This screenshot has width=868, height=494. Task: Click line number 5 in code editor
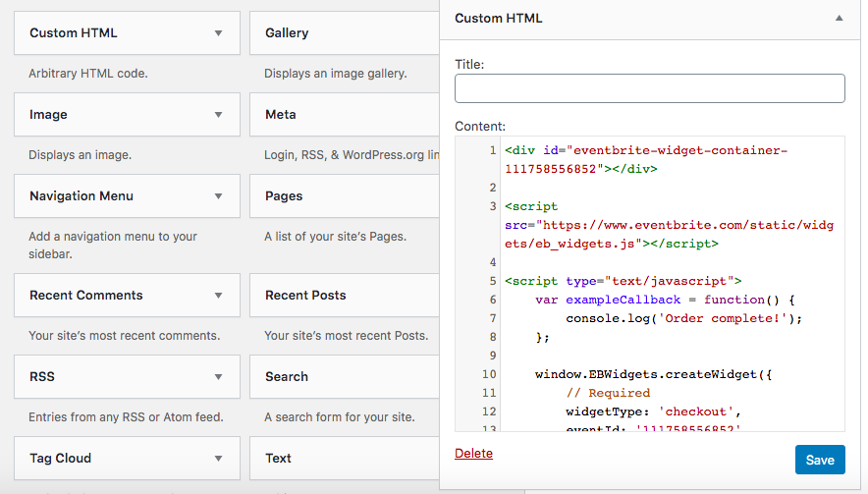pos(493,281)
